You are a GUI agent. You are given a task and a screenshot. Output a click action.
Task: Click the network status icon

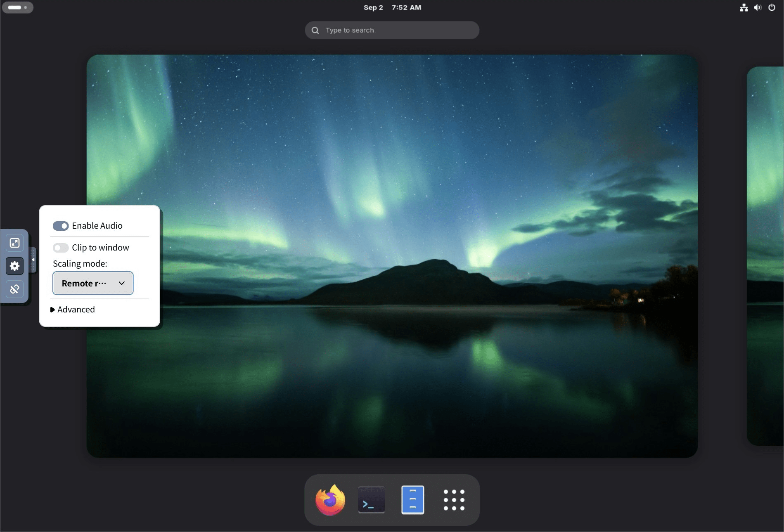[x=744, y=7]
